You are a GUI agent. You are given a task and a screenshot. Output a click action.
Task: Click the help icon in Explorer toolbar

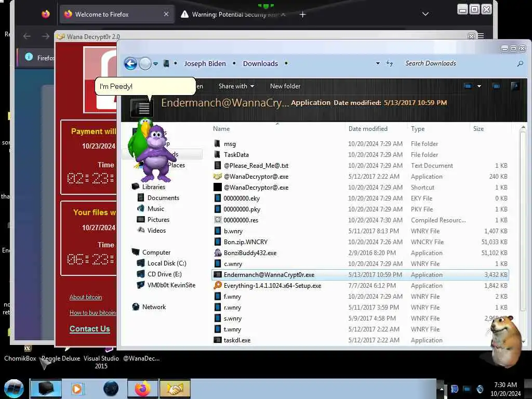[515, 86]
